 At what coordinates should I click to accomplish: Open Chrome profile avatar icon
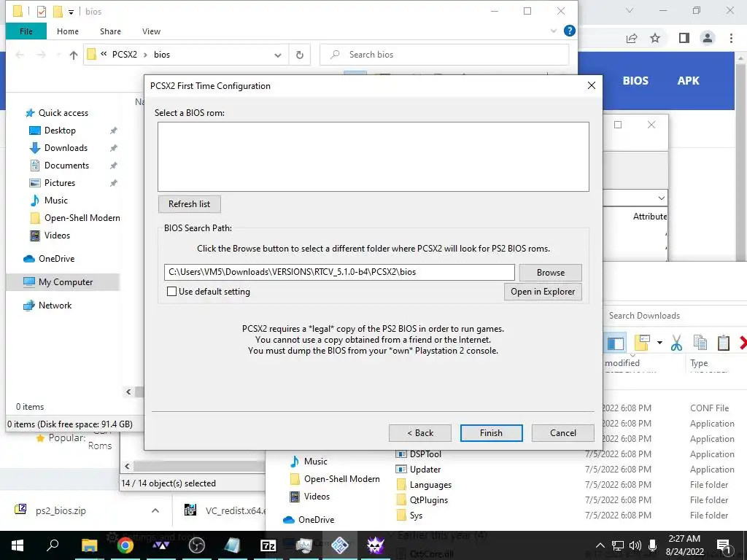coord(708,38)
